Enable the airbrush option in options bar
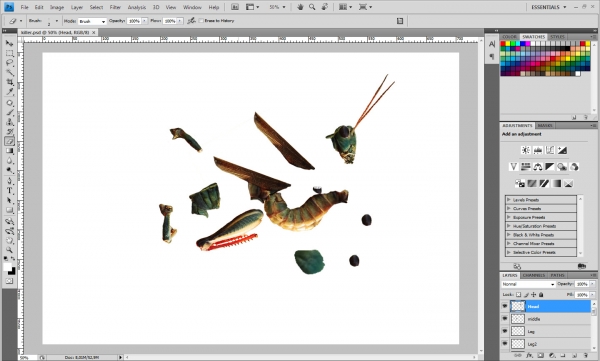600x361 pixels. (x=191, y=21)
